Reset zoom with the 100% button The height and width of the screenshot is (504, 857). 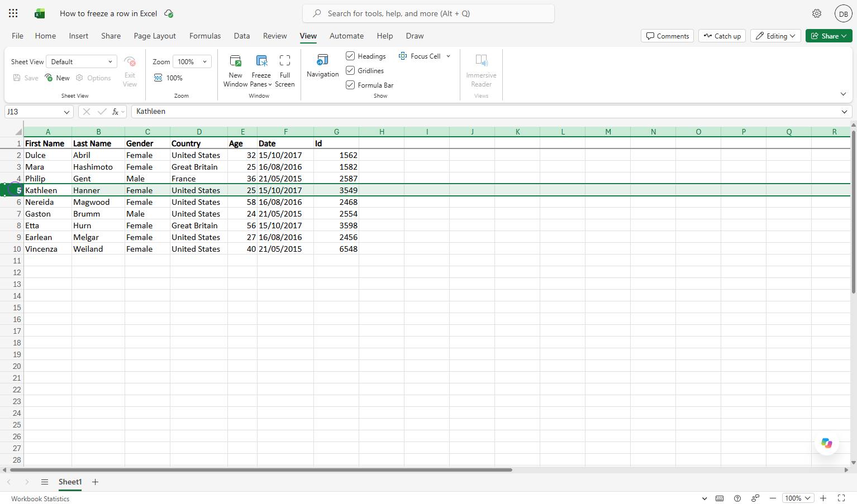tap(168, 78)
